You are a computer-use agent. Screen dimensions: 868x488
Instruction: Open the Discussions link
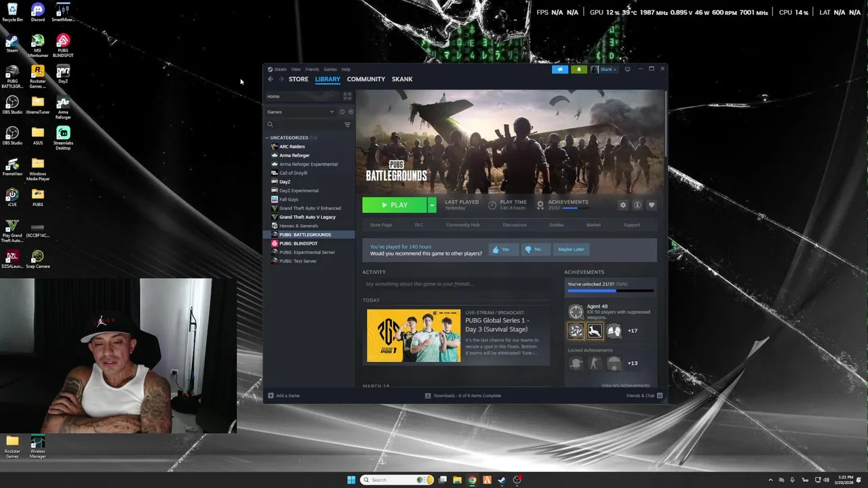coord(515,225)
